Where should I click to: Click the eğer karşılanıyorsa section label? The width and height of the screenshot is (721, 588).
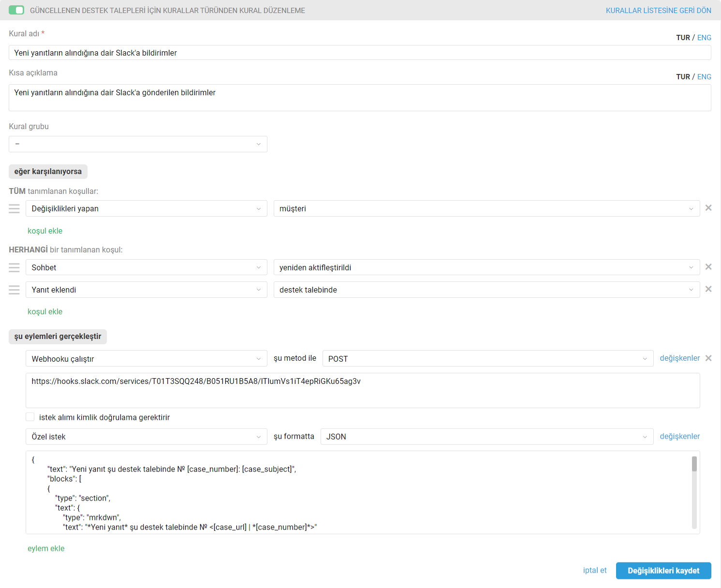point(48,172)
